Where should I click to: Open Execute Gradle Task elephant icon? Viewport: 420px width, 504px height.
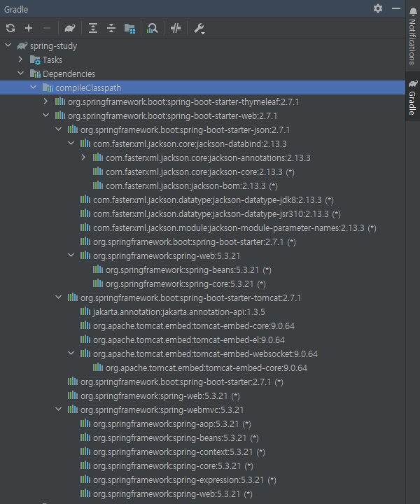point(70,28)
